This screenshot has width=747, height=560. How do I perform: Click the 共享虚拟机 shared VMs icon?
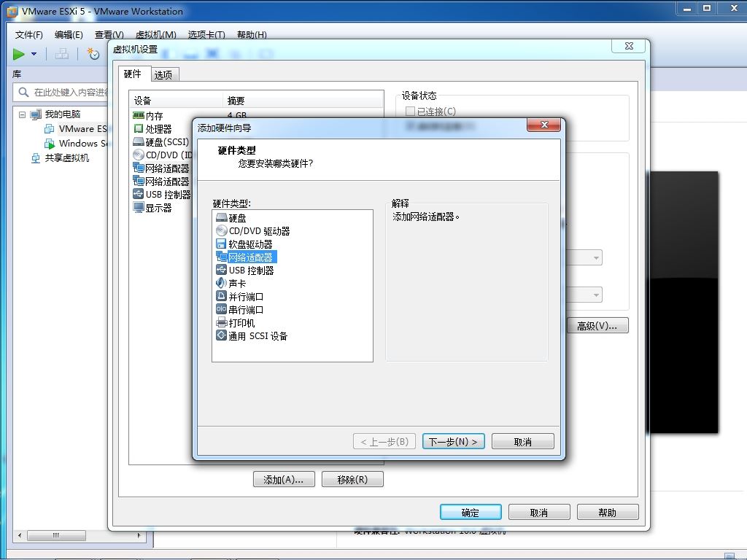(36, 158)
